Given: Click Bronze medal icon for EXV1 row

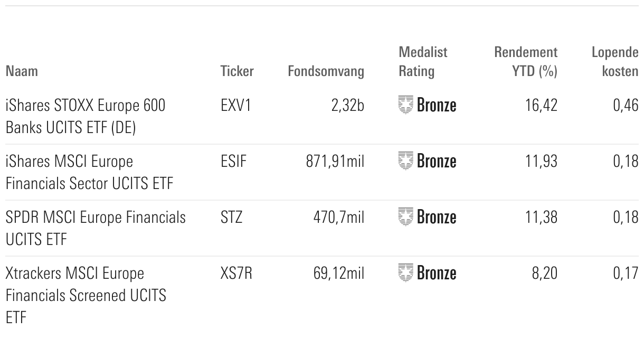Looking at the screenshot, I should pos(406,105).
